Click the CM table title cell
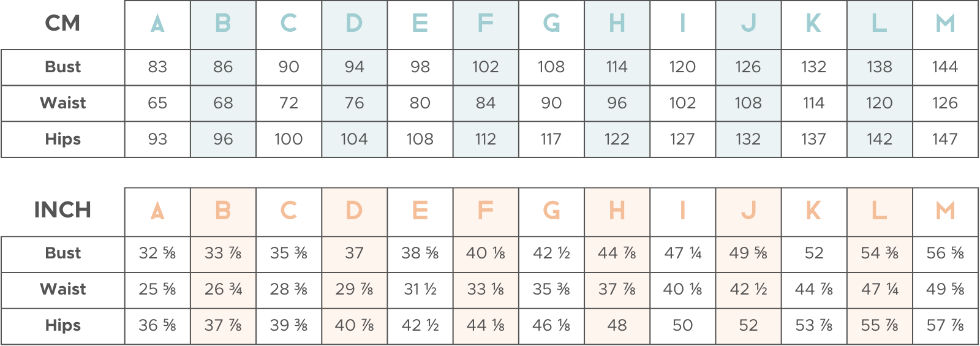The width and height of the screenshot is (980, 346). [x=62, y=24]
